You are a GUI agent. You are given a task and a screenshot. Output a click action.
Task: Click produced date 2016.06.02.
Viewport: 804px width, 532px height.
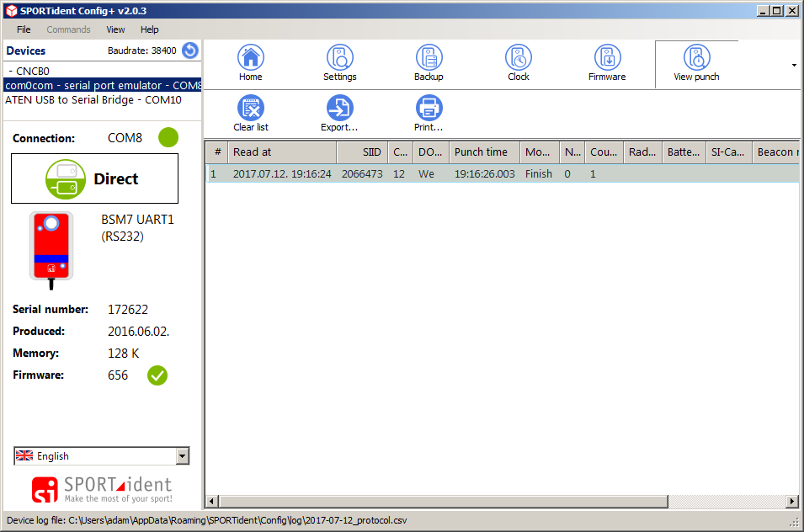point(138,332)
